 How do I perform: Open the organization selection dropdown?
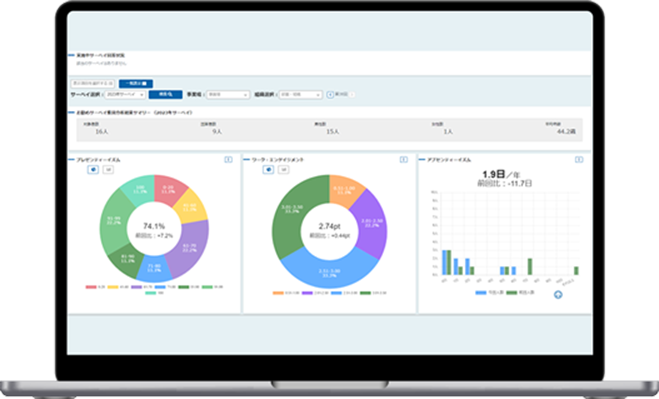(301, 95)
